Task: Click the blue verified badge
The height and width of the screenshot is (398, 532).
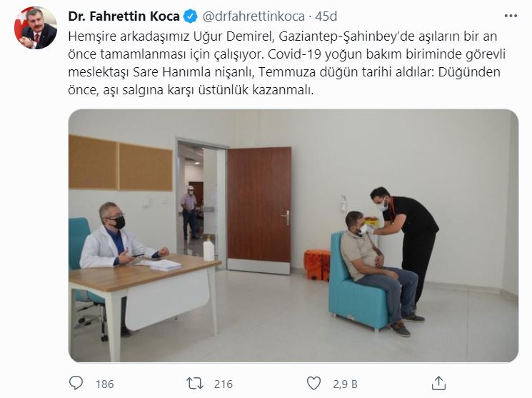Action: (x=191, y=16)
